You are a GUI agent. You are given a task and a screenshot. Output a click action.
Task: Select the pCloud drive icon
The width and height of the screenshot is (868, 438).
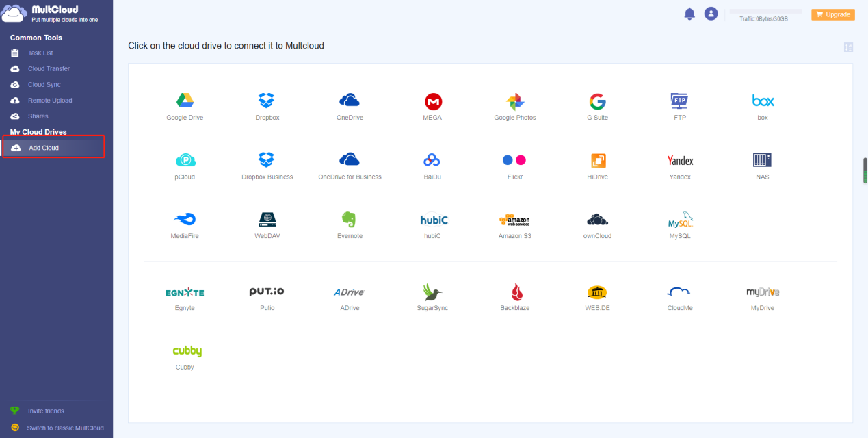coord(185,161)
